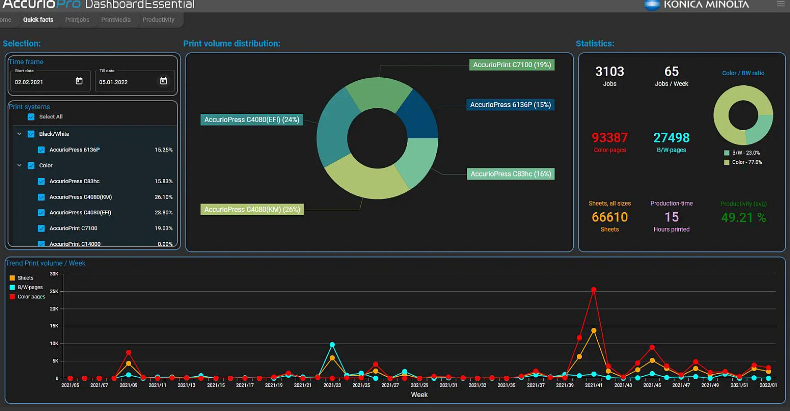Image resolution: width=790 pixels, height=411 pixels.
Task: Click the AccurioPress 6136P (15%) chart label
Action: coord(510,105)
